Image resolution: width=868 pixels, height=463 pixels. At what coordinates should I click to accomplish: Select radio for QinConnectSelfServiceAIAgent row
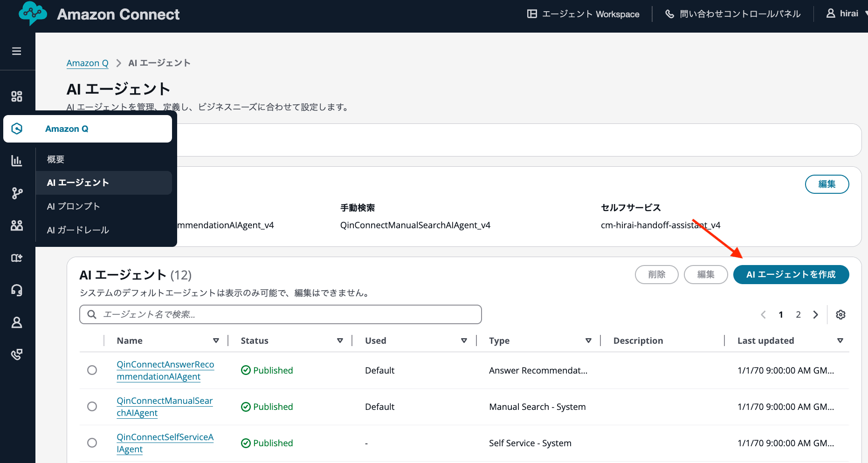pyautogui.click(x=92, y=443)
